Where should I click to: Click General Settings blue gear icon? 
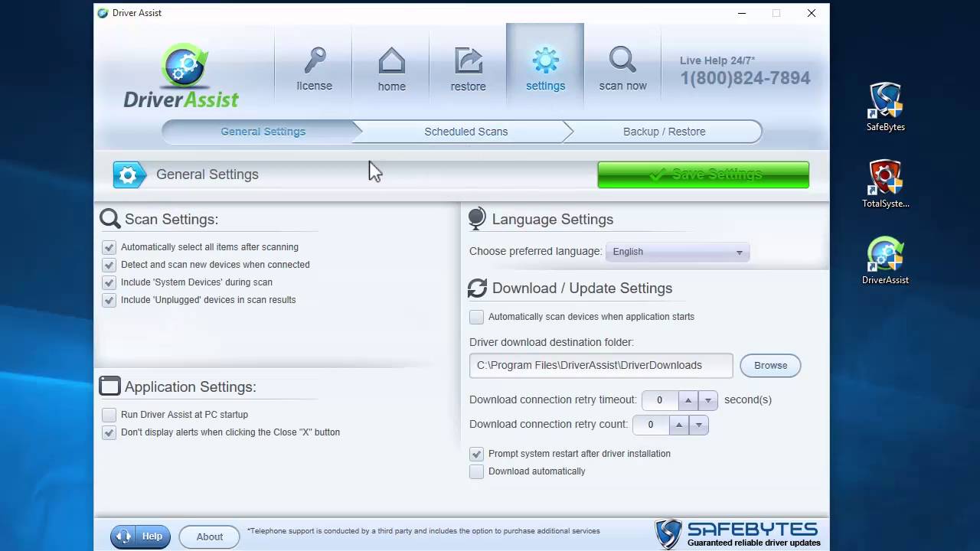[x=129, y=174]
